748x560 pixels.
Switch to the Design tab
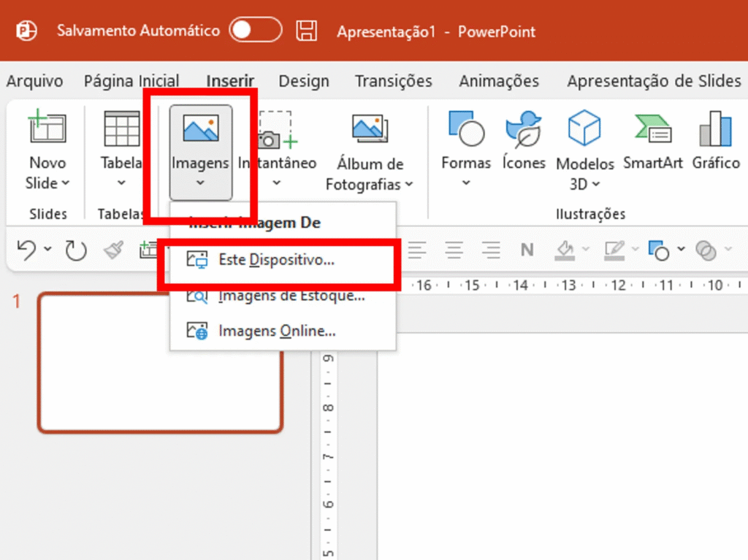304,81
